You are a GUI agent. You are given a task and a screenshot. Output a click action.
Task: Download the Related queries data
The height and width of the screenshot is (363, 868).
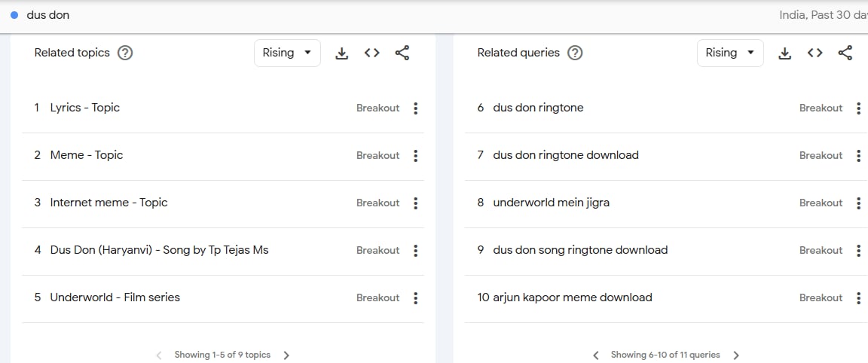[785, 53]
